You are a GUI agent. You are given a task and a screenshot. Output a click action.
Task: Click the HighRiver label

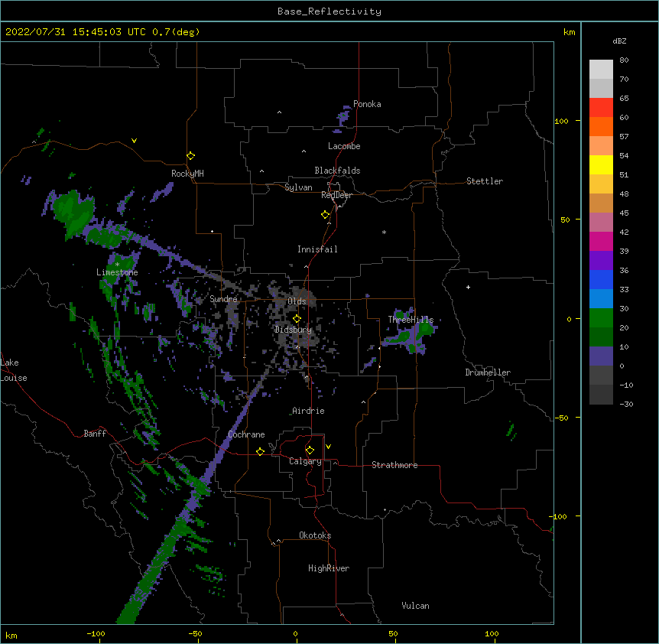[x=329, y=568]
